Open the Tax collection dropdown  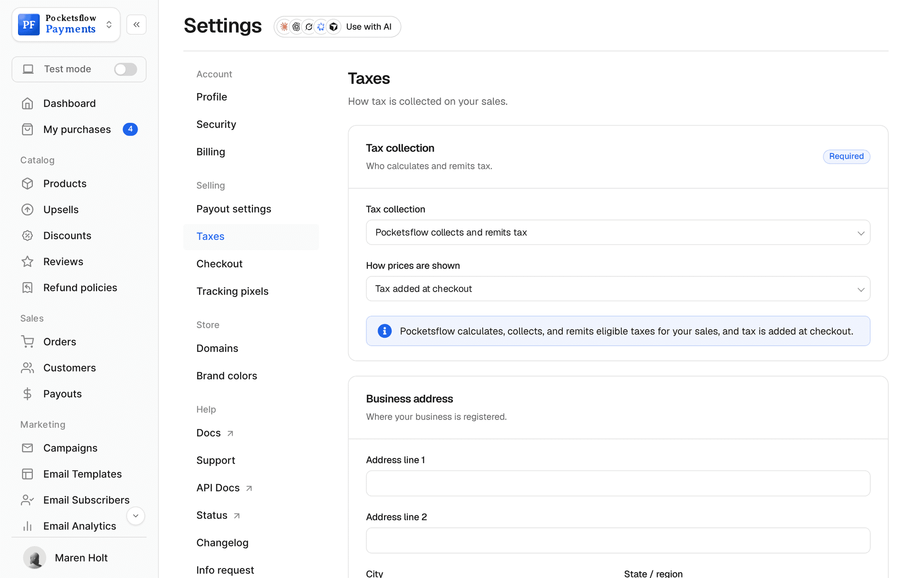(618, 233)
